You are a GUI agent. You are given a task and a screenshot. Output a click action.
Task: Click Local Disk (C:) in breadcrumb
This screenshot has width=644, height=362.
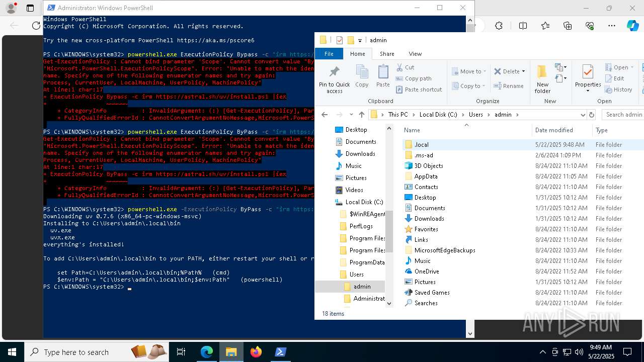[438, 115]
